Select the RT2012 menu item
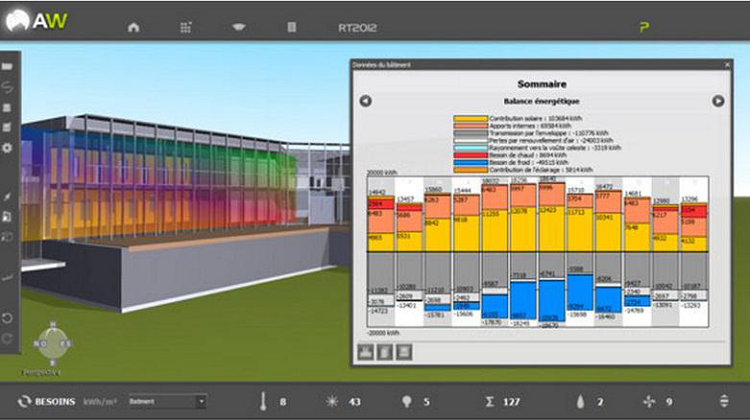 pos(357,27)
